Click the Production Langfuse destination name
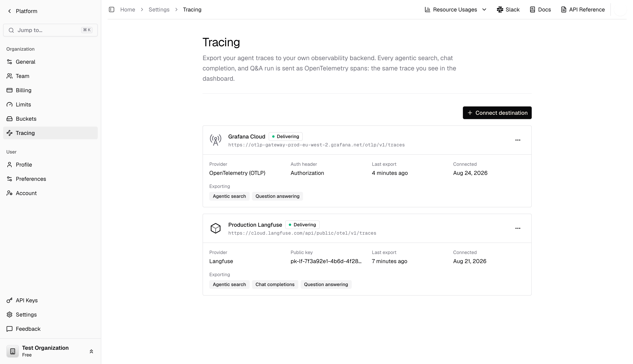 (255, 225)
